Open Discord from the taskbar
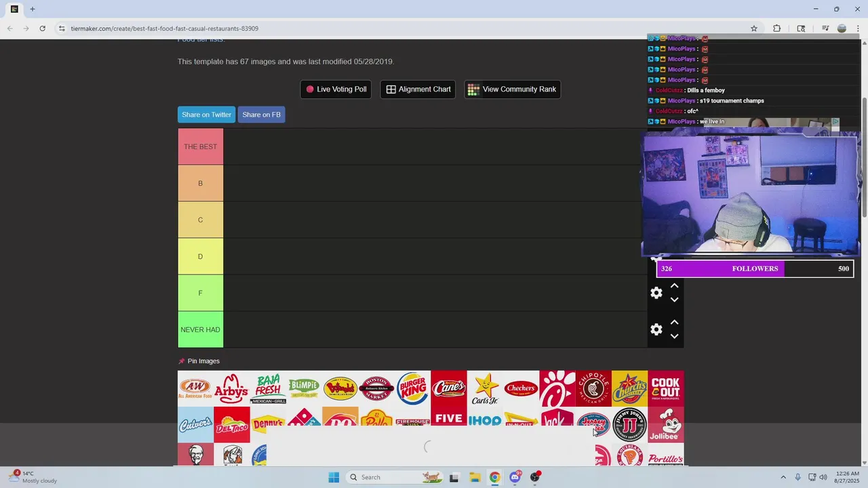Image resolution: width=868 pixels, height=488 pixels. (x=515, y=477)
